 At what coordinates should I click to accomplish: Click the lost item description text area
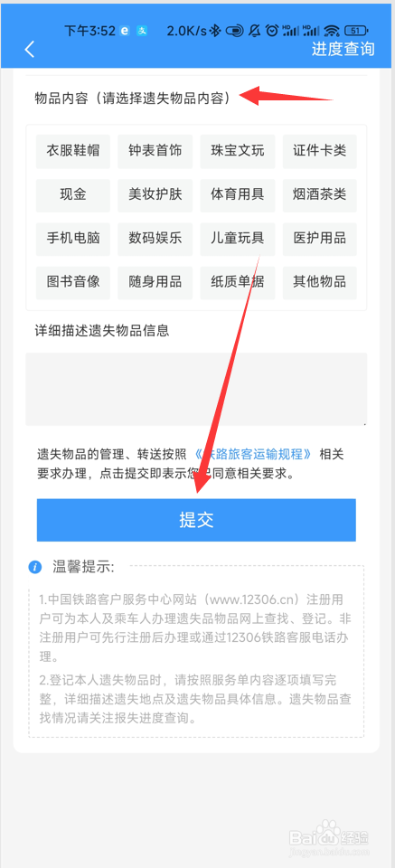[196, 389]
